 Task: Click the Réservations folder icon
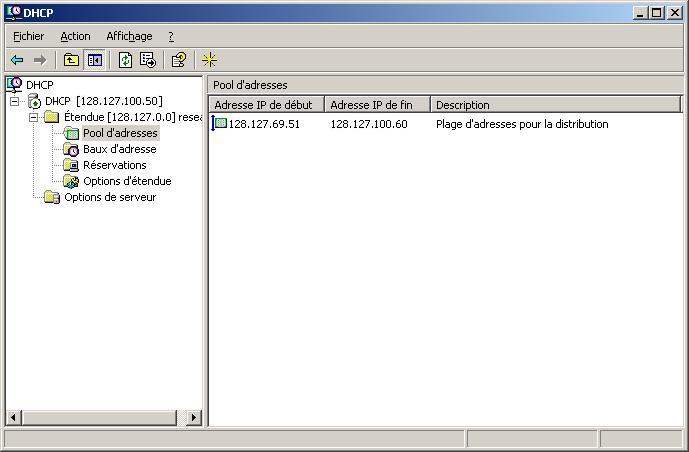click(x=71, y=165)
